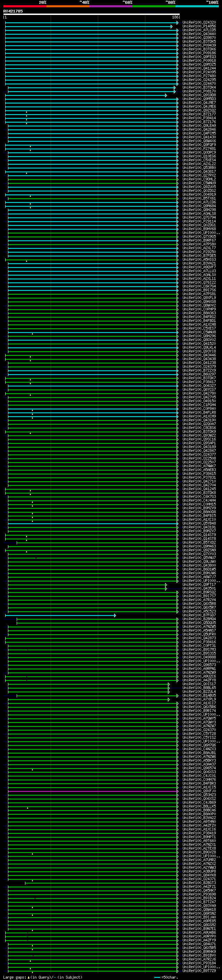This screenshot has height=980, width=222.
Task: Click the 186 query length marker
Action: pos(175,17)
